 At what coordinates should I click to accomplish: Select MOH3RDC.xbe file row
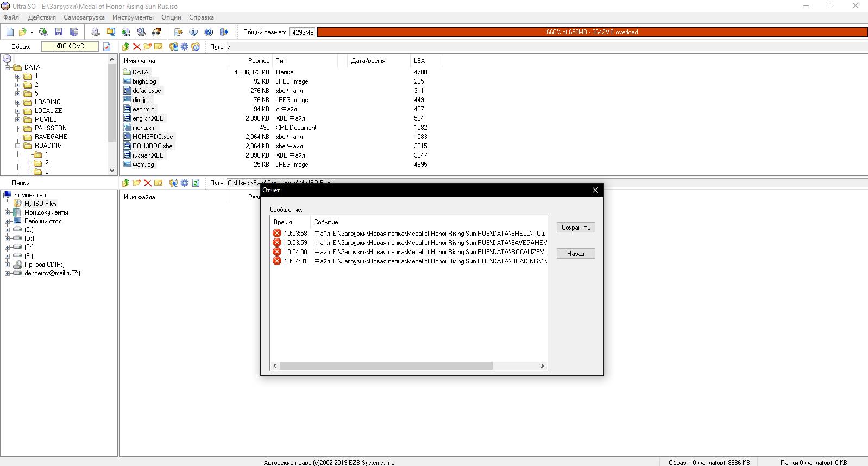153,137
